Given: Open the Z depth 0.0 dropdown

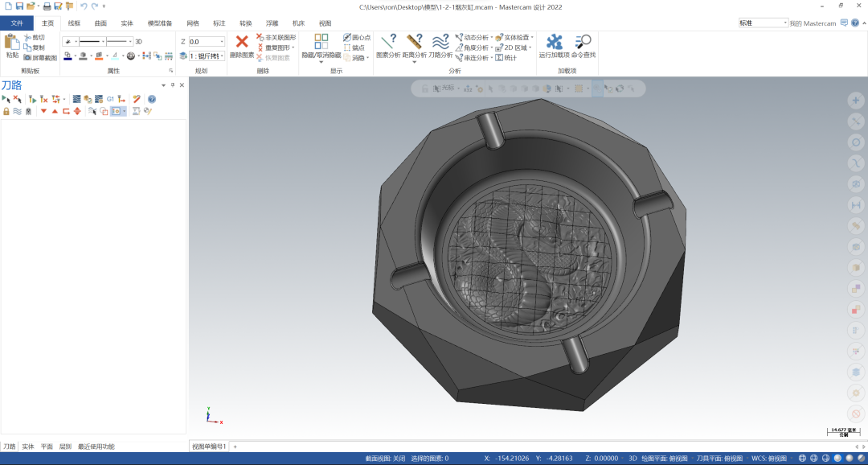Looking at the screenshot, I should (x=222, y=42).
